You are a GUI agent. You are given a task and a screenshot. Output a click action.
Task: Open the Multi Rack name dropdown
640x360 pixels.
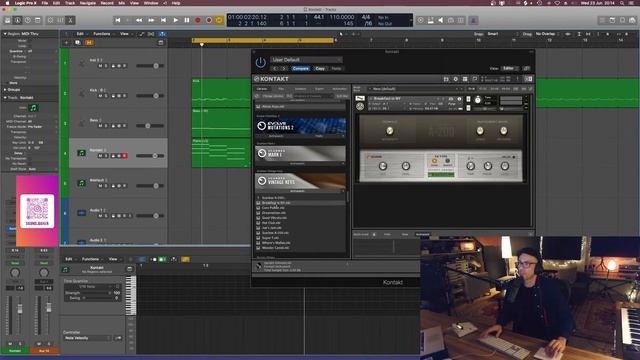coord(416,89)
